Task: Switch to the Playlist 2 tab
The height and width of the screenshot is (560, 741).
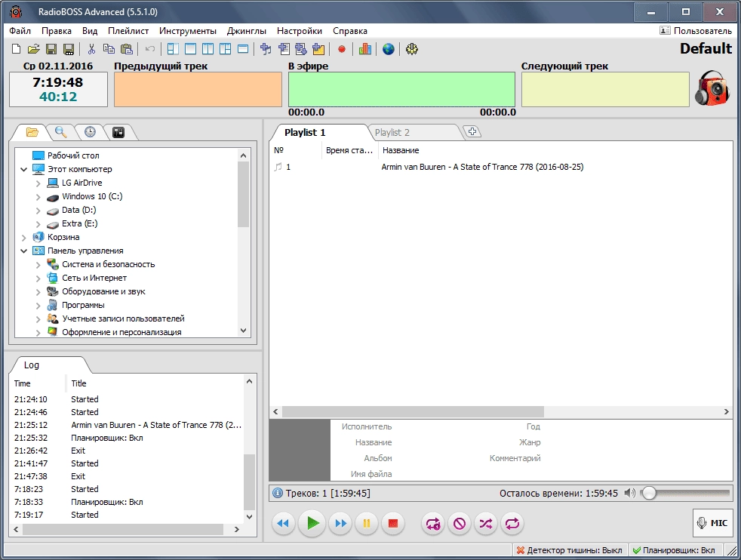Action: click(392, 132)
